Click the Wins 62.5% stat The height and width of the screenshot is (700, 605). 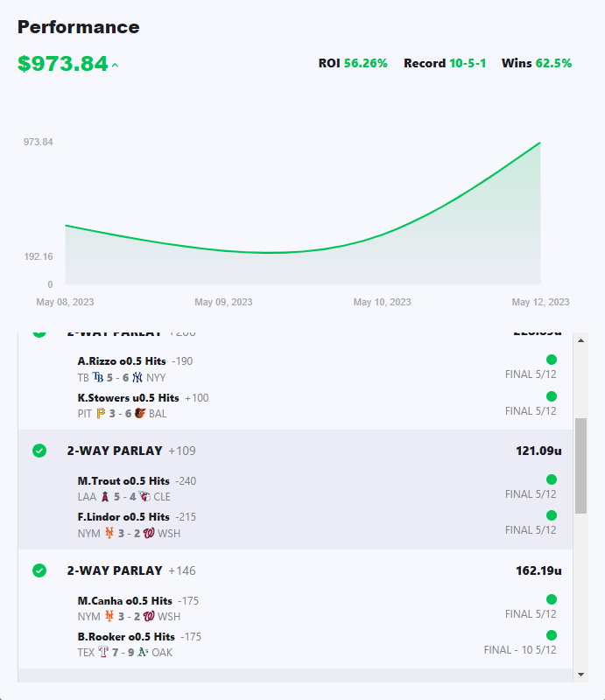[x=537, y=63]
